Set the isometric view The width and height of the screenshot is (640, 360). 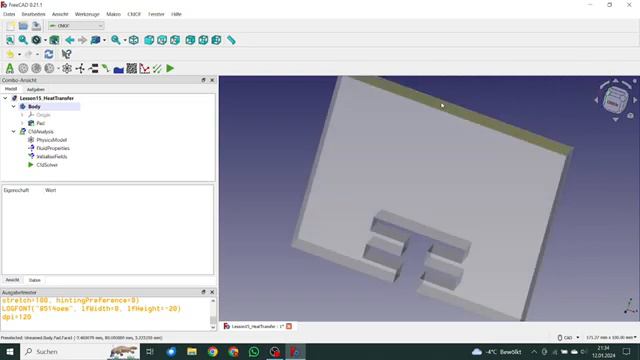pyautogui.click(x=133, y=40)
